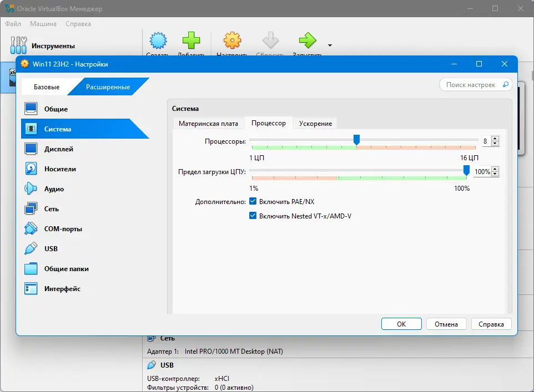The width and height of the screenshot is (534, 392).
Task: Increase processor count with up spinner arrow
Action: click(x=496, y=139)
